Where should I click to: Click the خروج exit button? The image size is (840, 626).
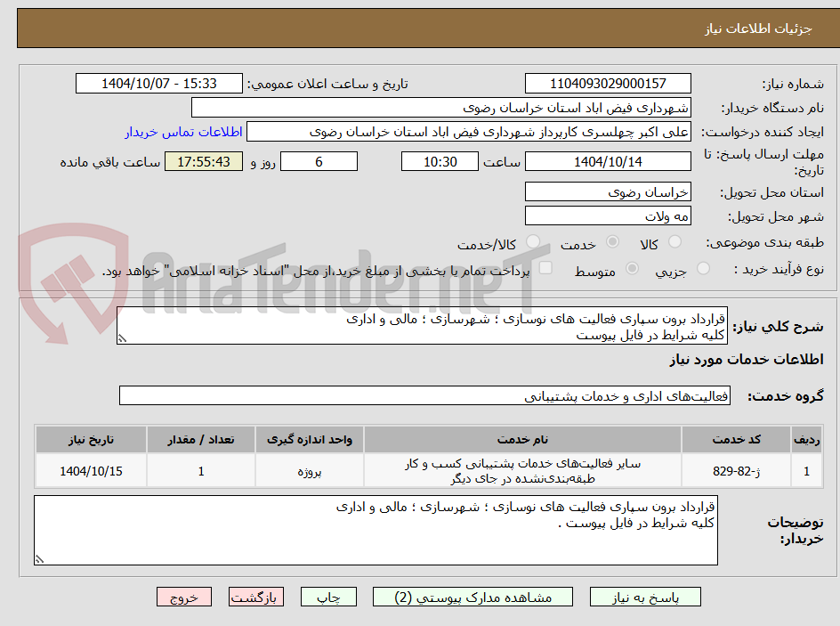pyautogui.click(x=184, y=597)
